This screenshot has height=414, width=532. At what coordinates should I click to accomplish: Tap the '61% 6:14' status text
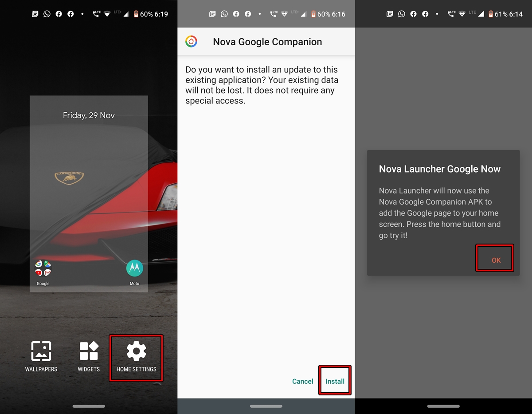pos(509,14)
